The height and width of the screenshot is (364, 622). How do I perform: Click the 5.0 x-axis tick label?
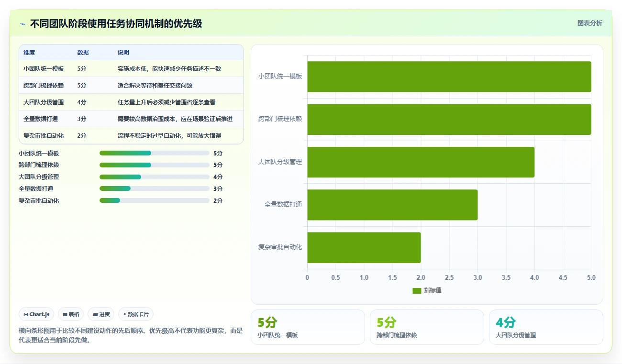[x=591, y=277]
